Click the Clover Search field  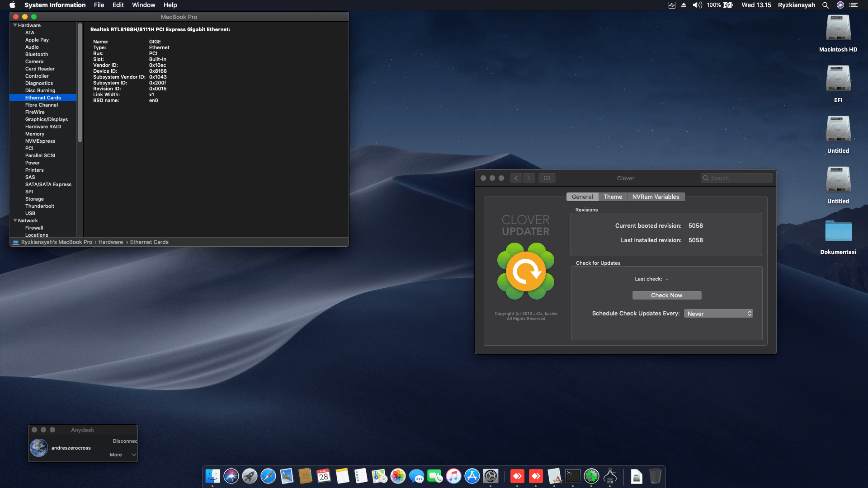(x=736, y=178)
